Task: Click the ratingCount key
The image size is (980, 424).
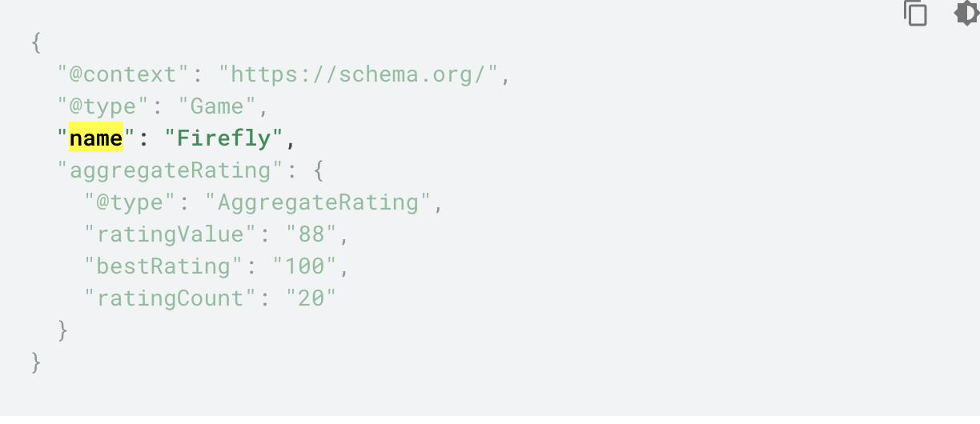Action: [x=171, y=298]
